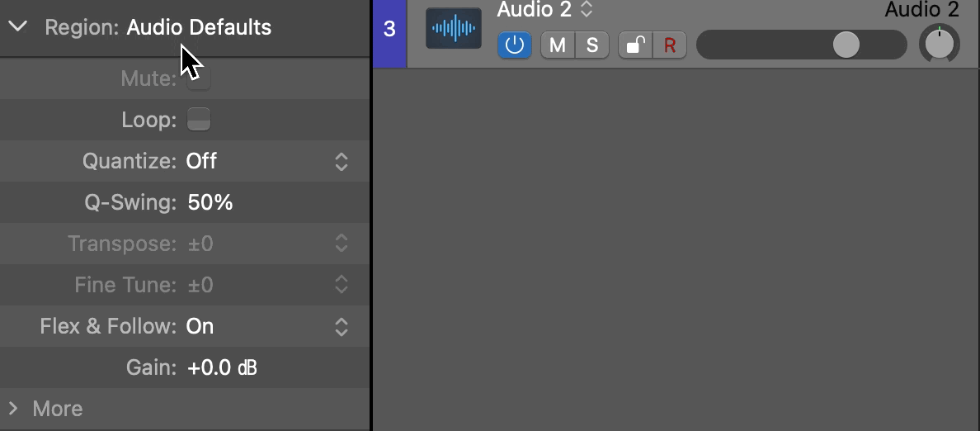This screenshot has width=980, height=431.
Task: Click the Audio 2 volume slider knob
Action: [x=846, y=45]
